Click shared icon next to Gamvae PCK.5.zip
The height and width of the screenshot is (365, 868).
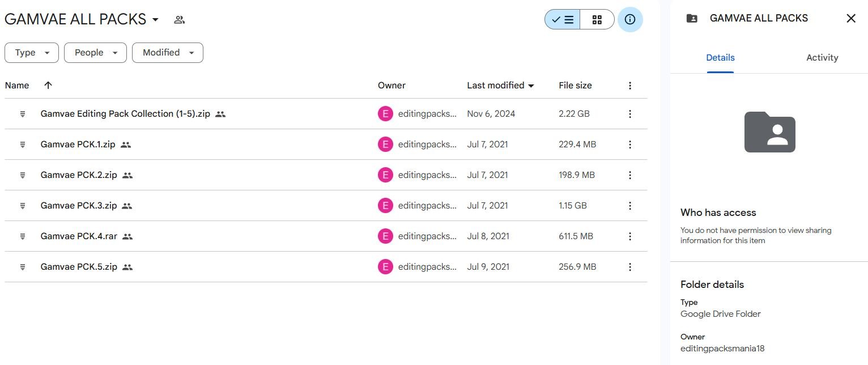127,267
